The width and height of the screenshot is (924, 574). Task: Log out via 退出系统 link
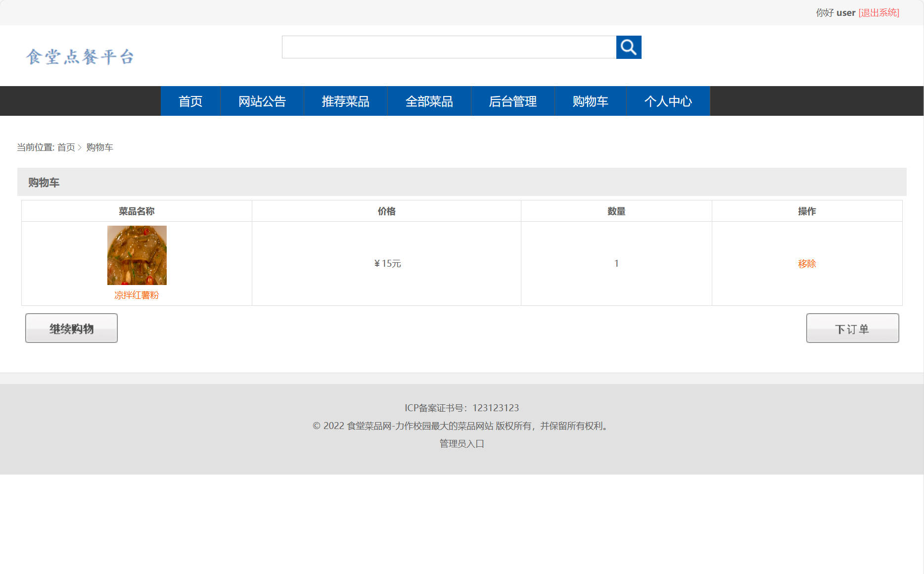(x=879, y=13)
